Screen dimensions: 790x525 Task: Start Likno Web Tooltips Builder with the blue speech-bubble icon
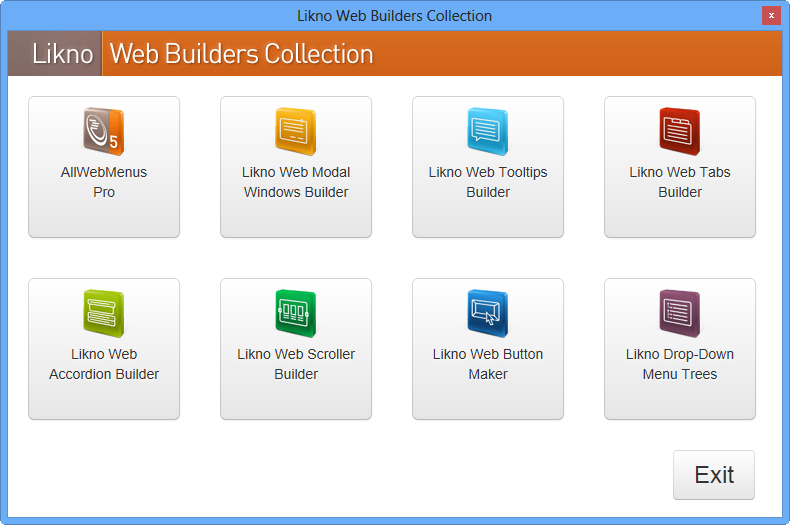(x=488, y=131)
